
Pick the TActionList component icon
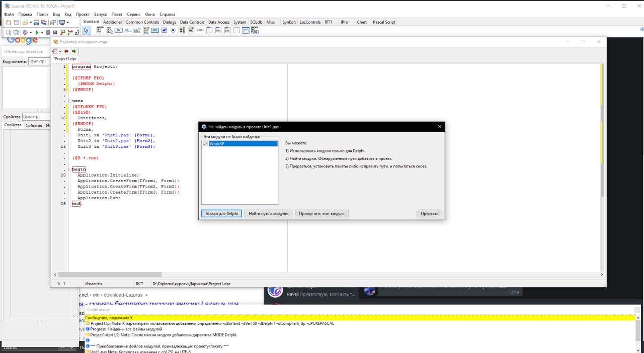[x=255, y=30]
